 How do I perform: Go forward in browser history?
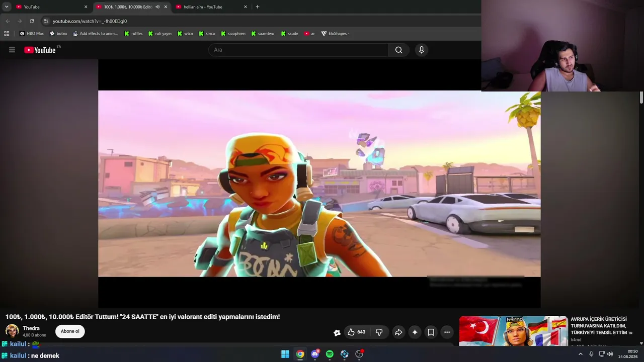click(x=20, y=21)
